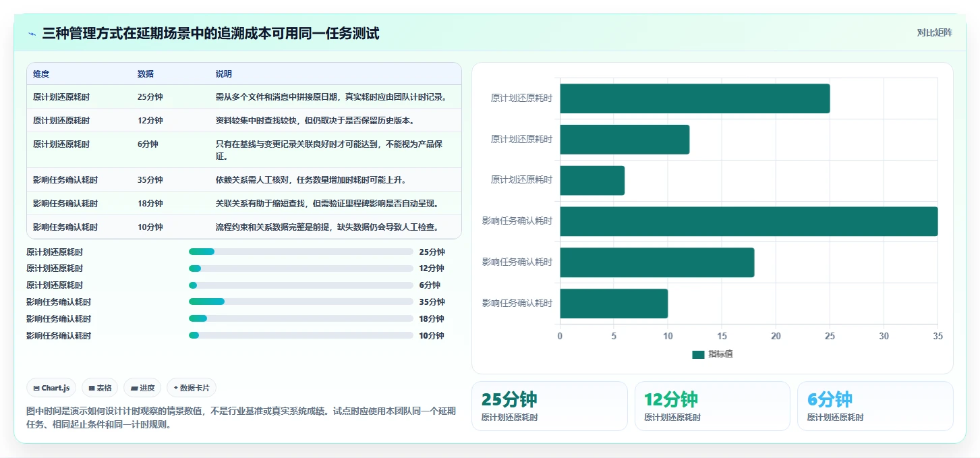
Task: Click the y-axis label beside the longest bar
Action: pyautogui.click(x=517, y=221)
